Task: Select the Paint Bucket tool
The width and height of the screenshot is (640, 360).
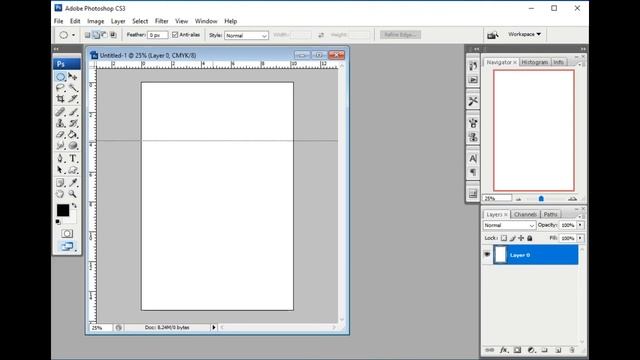Action: (x=73, y=134)
